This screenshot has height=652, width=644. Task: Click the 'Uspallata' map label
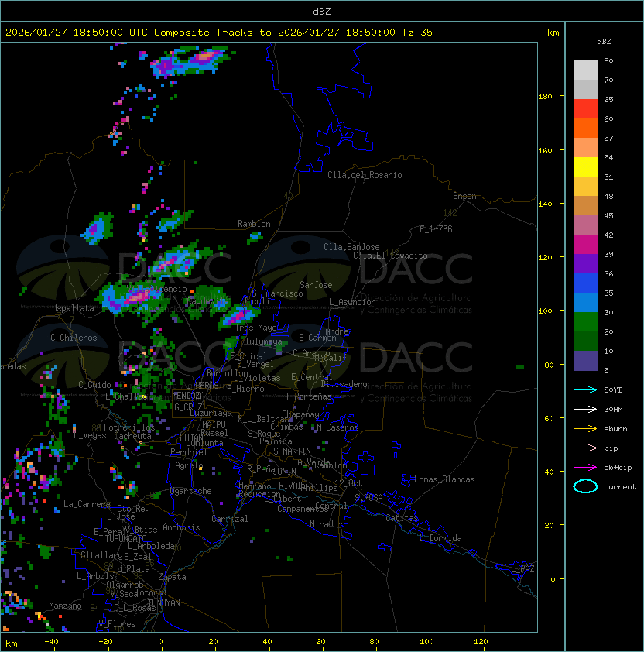73,308
